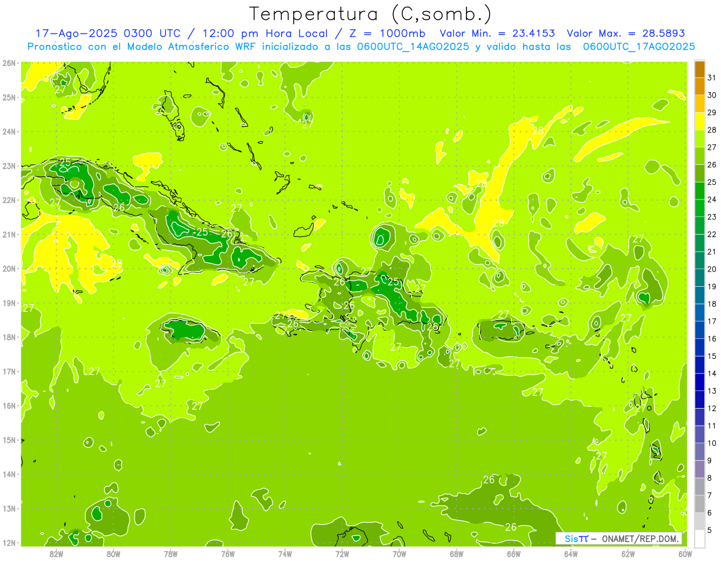Screen dimensions: 728x562
Task: Click the latitude label "18N"
Action: point(8,337)
